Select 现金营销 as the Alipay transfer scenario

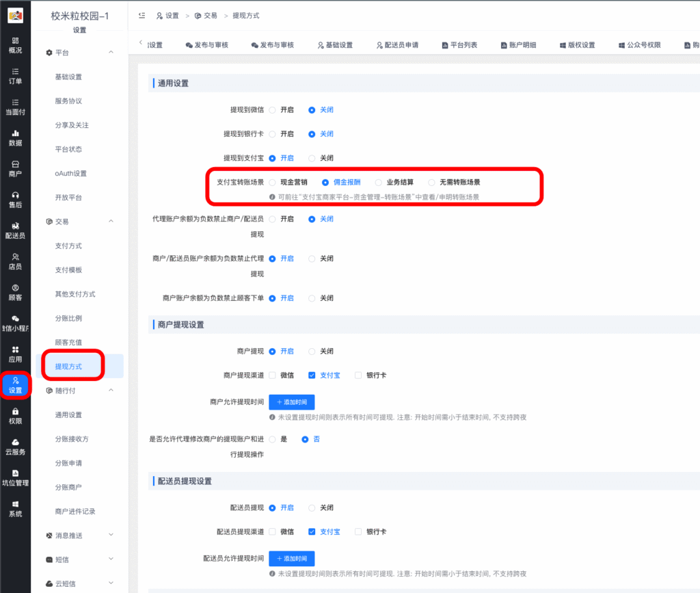[x=273, y=183]
